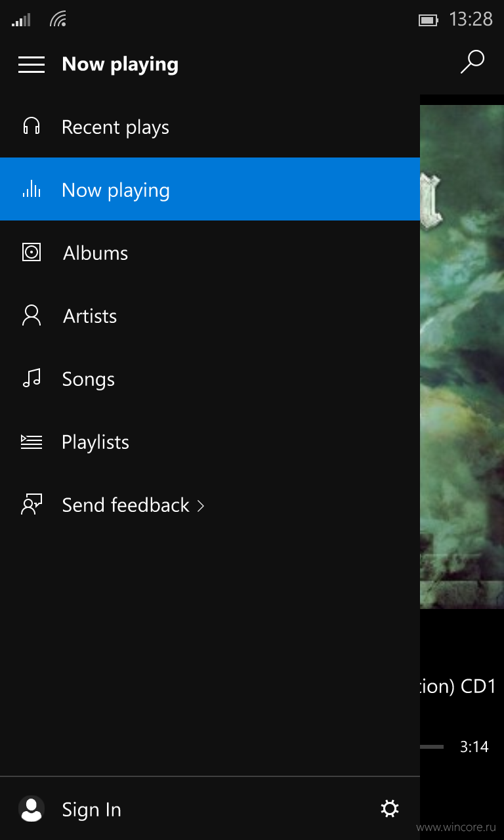This screenshot has width=504, height=840.
Task: Click the playback progress bar end
Action: (432, 747)
